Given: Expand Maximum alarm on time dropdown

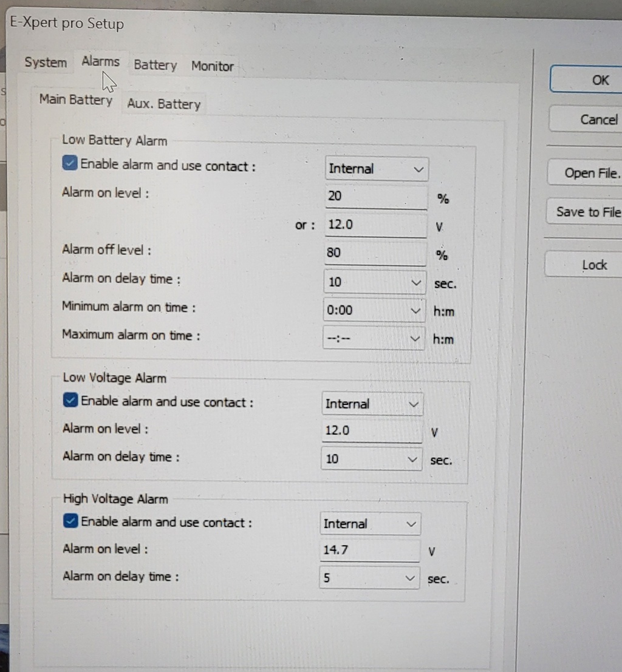Looking at the screenshot, I should [x=373, y=339].
